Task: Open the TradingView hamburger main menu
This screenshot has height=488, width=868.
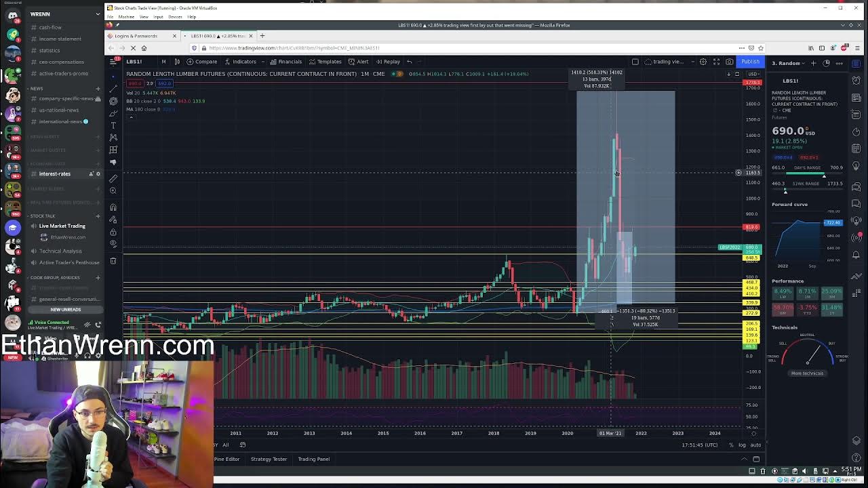Action: 113,61
